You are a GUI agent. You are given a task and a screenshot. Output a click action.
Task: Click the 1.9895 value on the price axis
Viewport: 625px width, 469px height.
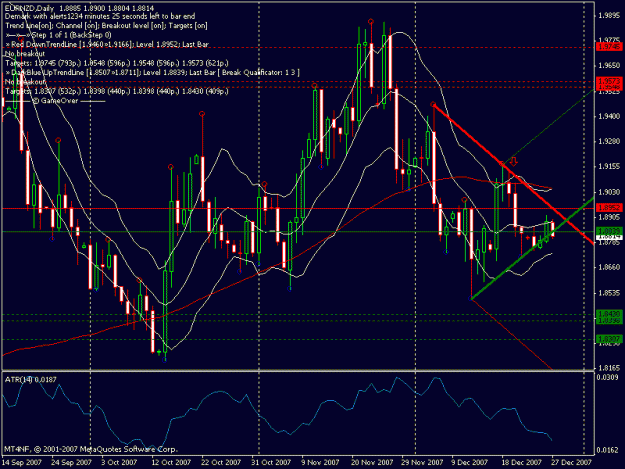609,15
